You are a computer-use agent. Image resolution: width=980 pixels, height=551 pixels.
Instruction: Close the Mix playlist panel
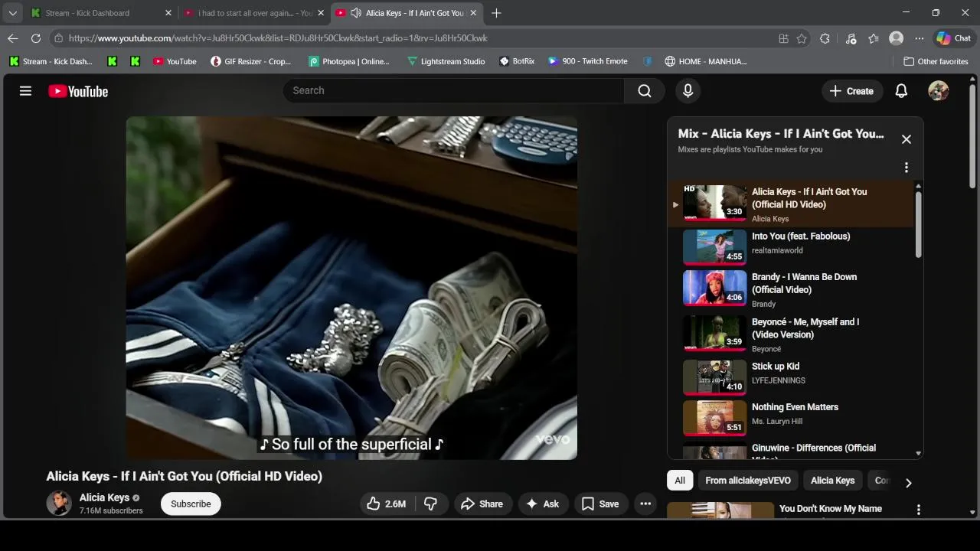(906, 139)
